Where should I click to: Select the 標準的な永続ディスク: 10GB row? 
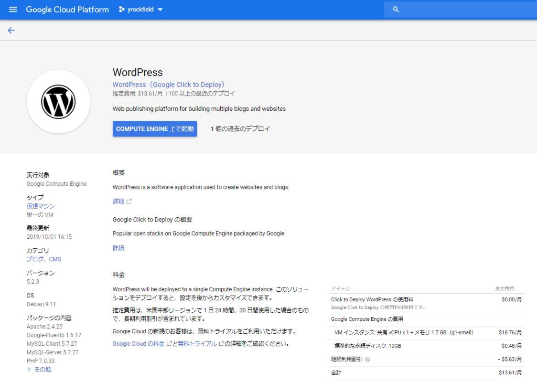[426, 346]
